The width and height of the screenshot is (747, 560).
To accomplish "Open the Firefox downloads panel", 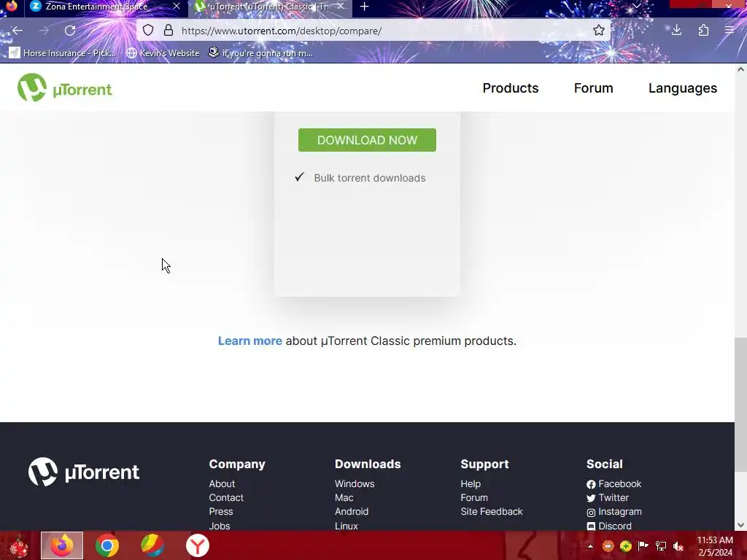I will (676, 31).
